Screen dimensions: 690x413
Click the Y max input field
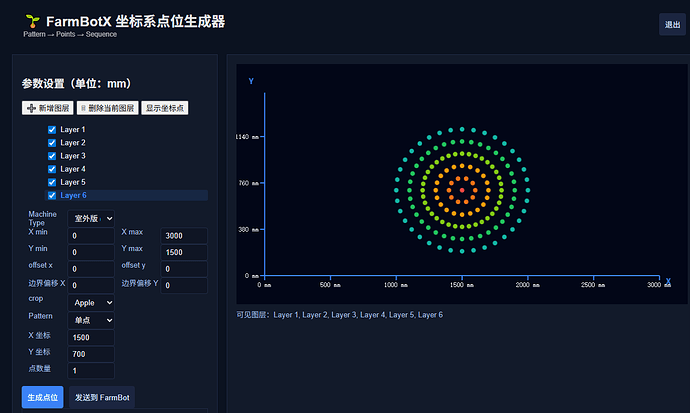(184, 252)
